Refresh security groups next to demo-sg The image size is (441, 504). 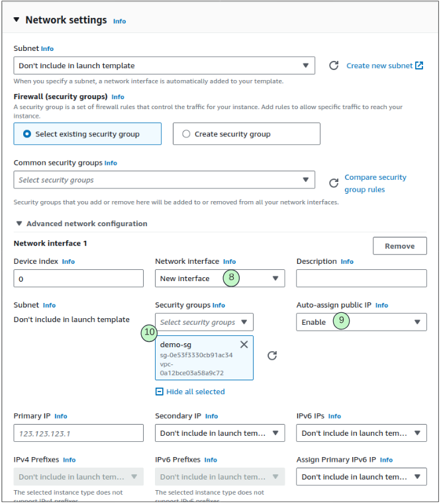[272, 356]
